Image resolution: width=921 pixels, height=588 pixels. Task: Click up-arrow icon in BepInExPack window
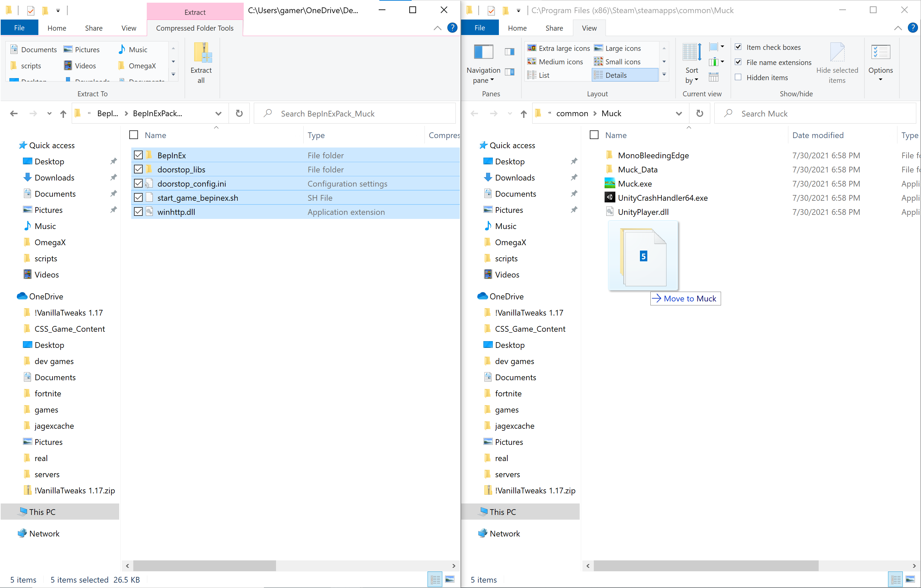point(63,113)
